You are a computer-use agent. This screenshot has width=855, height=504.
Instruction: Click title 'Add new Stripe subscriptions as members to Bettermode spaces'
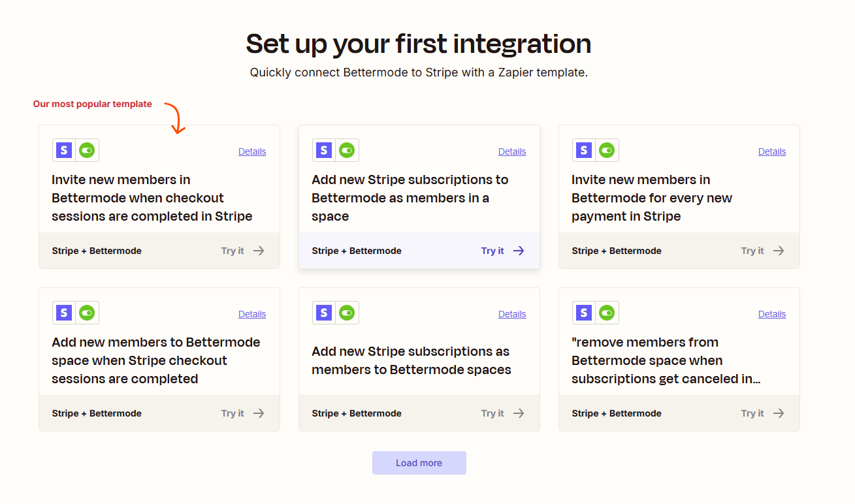point(411,360)
